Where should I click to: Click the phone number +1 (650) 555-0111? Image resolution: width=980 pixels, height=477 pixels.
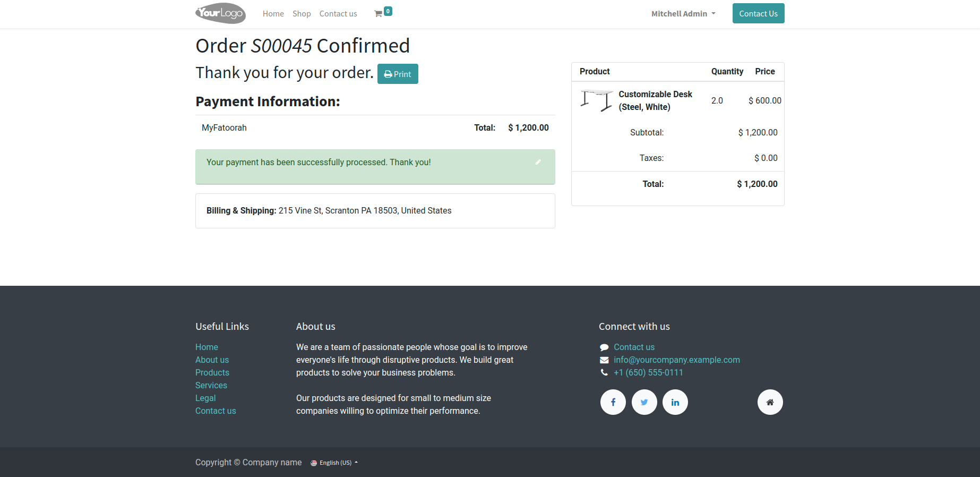648,372
